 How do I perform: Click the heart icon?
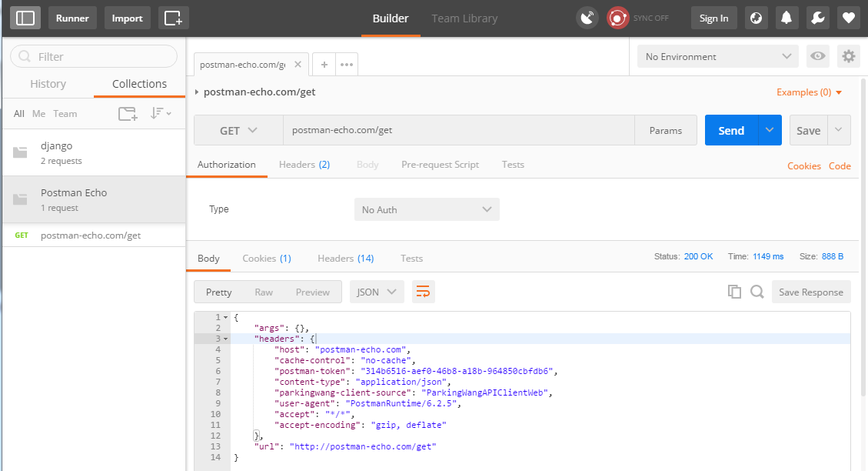[849, 18]
